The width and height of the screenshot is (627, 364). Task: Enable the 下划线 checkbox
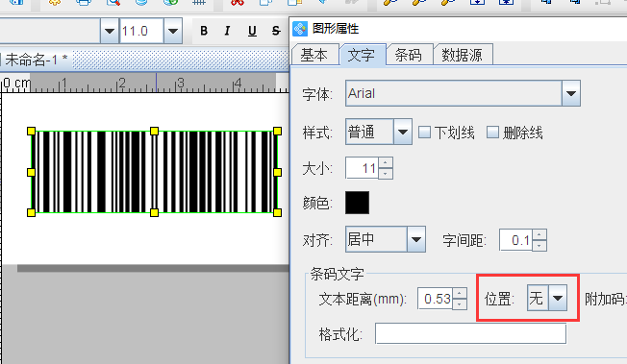point(425,132)
